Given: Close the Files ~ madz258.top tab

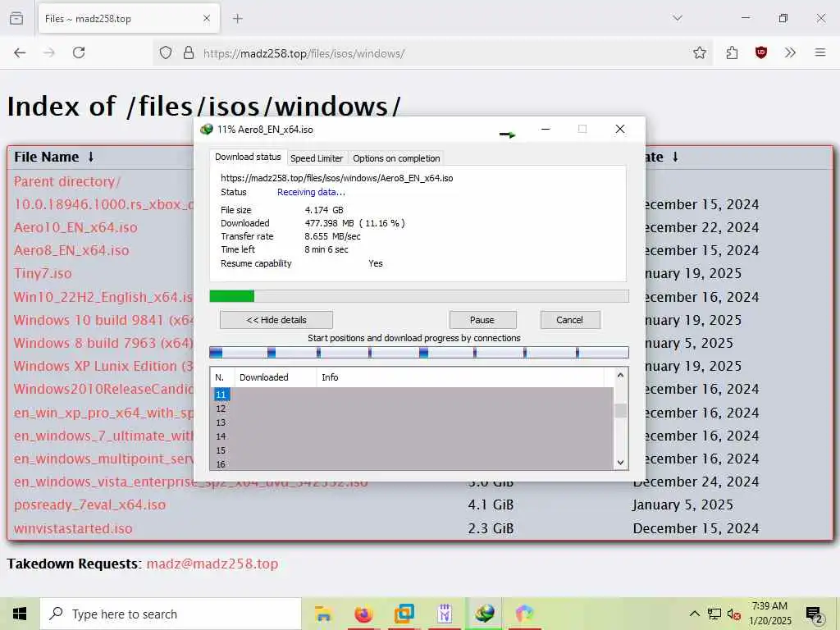Looking at the screenshot, I should (207, 19).
